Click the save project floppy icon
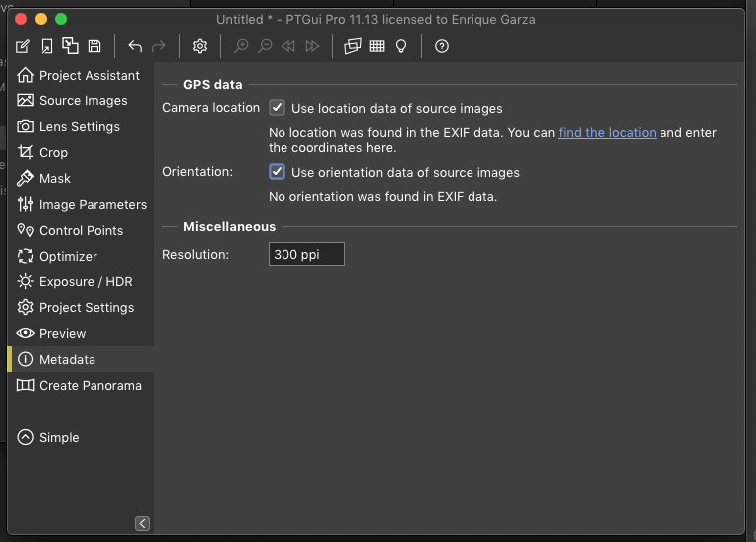756x542 pixels. [x=94, y=46]
